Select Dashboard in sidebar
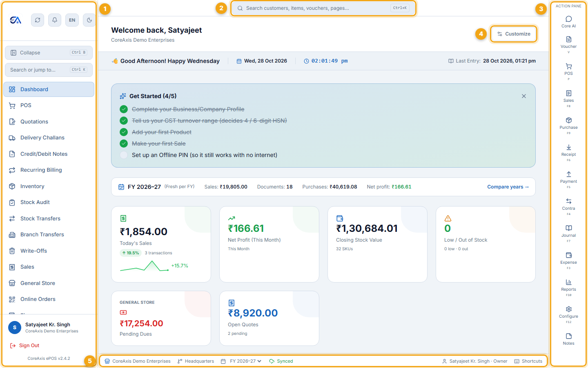The height and width of the screenshot is (368, 588). click(49, 90)
